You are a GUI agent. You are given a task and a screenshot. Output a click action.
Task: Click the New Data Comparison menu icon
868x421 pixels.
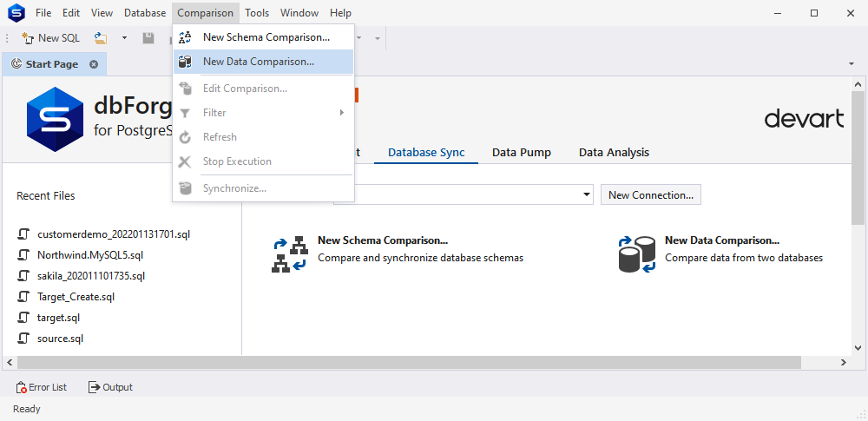point(186,62)
